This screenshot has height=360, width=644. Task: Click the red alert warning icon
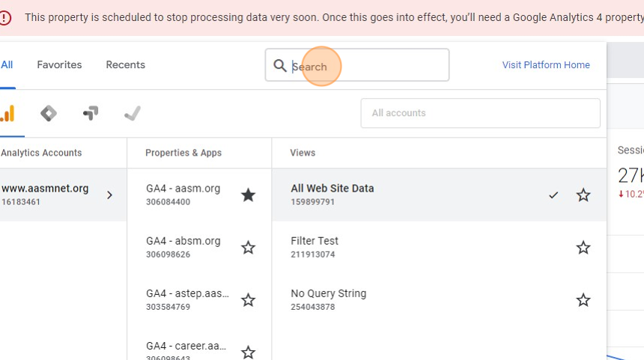(5, 18)
